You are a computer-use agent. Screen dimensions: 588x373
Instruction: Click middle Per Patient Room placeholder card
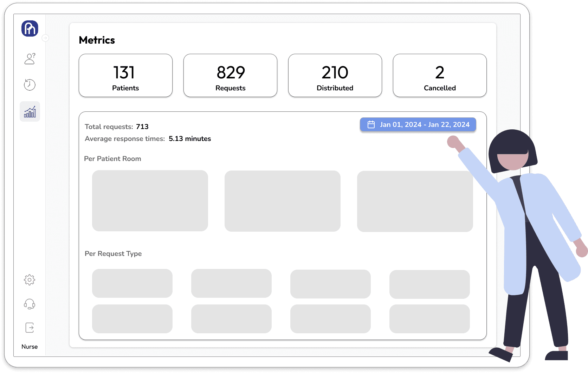283,201
